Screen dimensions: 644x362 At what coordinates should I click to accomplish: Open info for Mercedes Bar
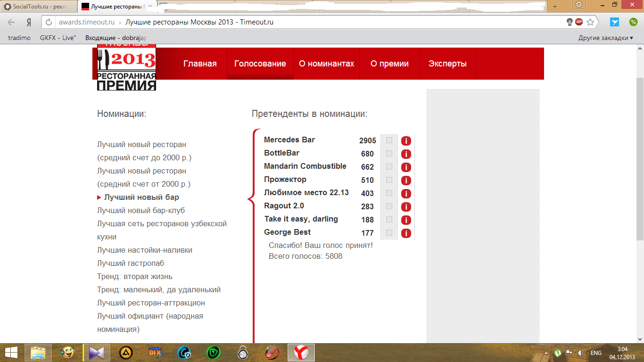tap(406, 141)
